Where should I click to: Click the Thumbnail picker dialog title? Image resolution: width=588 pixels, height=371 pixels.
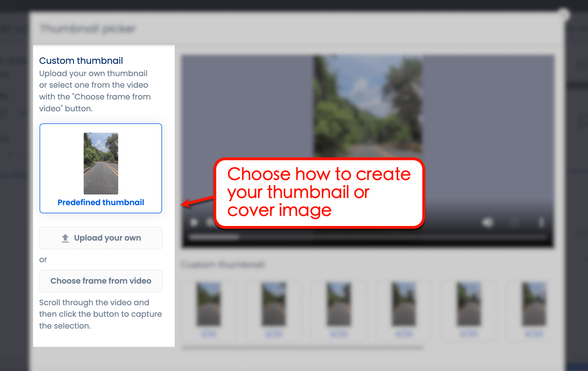click(88, 28)
